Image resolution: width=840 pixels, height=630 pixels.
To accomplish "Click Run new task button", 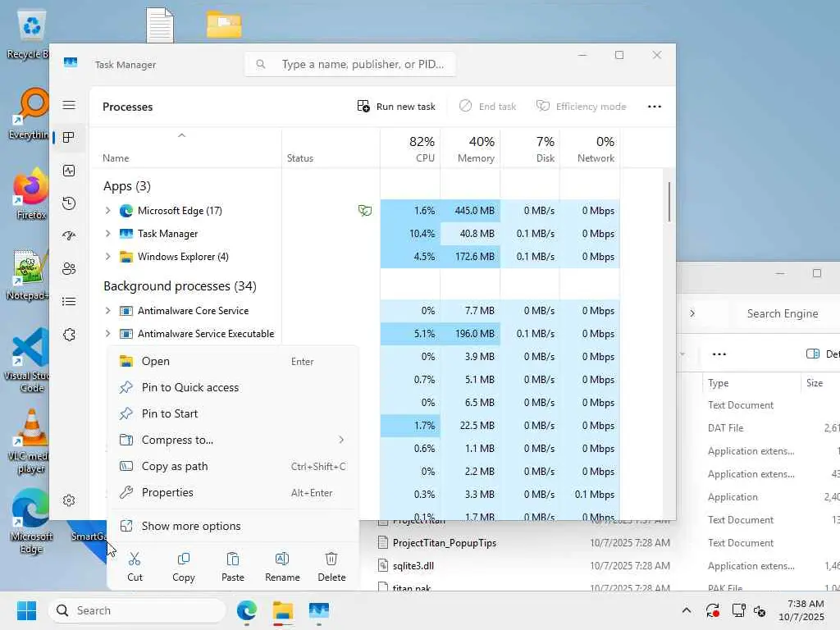I will [396, 107].
